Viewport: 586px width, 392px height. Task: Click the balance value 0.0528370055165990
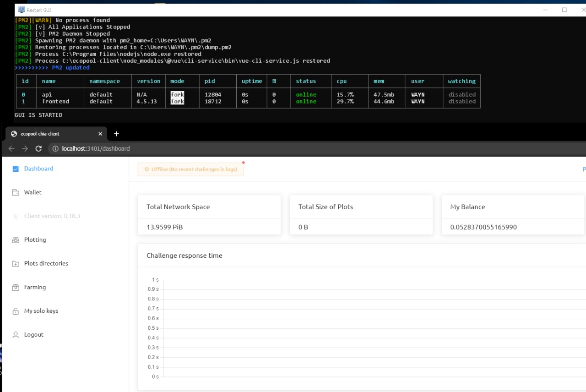tap(483, 227)
